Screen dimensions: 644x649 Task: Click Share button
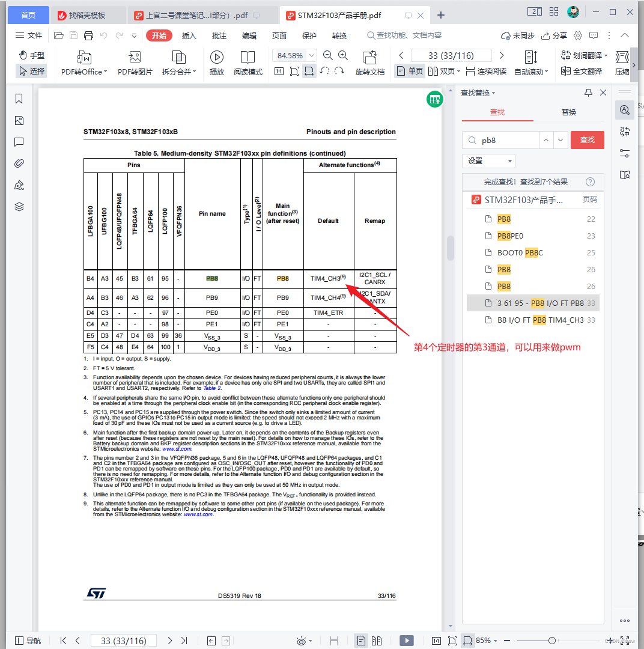click(554, 35)
